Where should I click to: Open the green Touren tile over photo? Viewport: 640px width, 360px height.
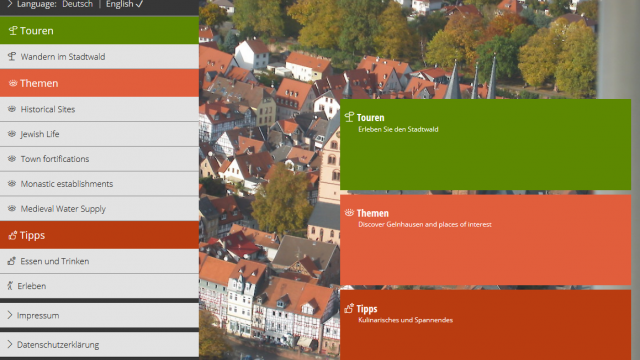pos(485,144)
